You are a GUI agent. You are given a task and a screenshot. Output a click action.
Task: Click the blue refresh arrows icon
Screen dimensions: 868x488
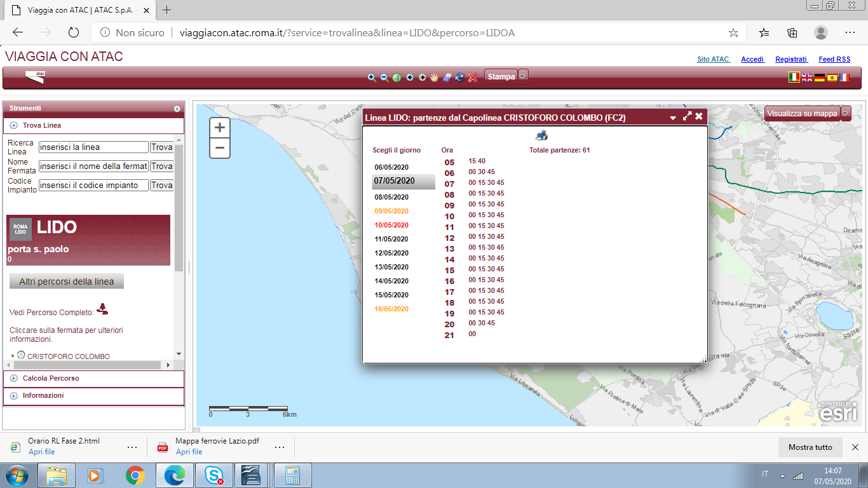click(x=459, y=78)
